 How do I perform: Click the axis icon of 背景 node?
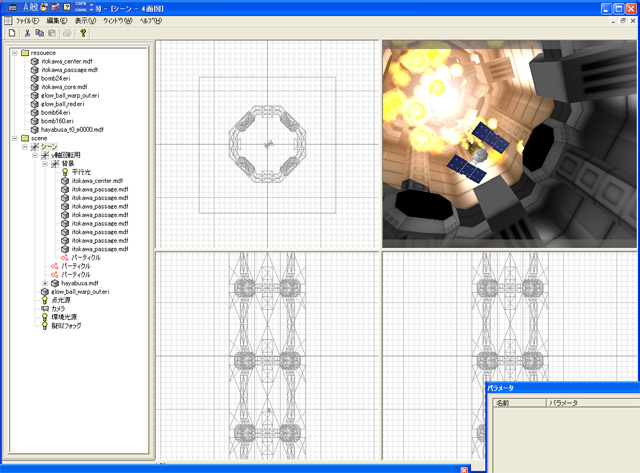click(55, 164)
